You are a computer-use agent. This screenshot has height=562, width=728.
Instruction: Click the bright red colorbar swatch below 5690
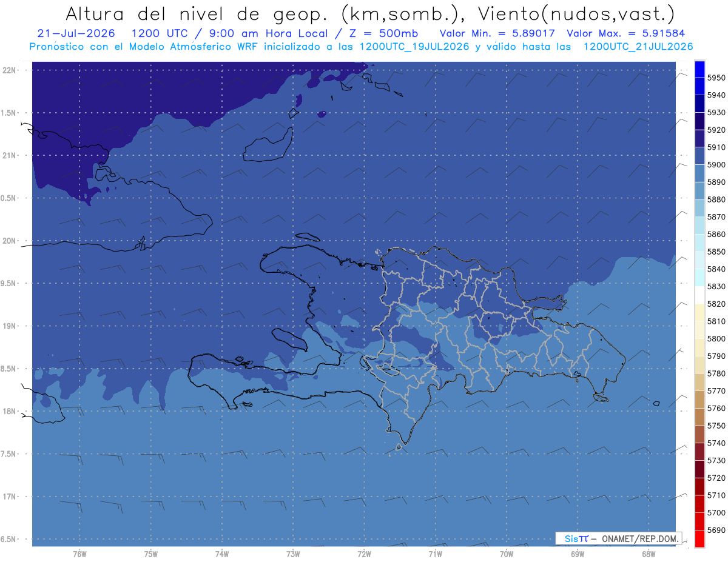699,538
